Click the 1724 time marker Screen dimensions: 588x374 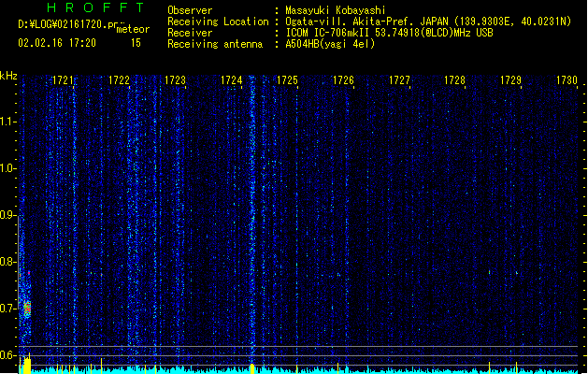(x=232, y=80)
